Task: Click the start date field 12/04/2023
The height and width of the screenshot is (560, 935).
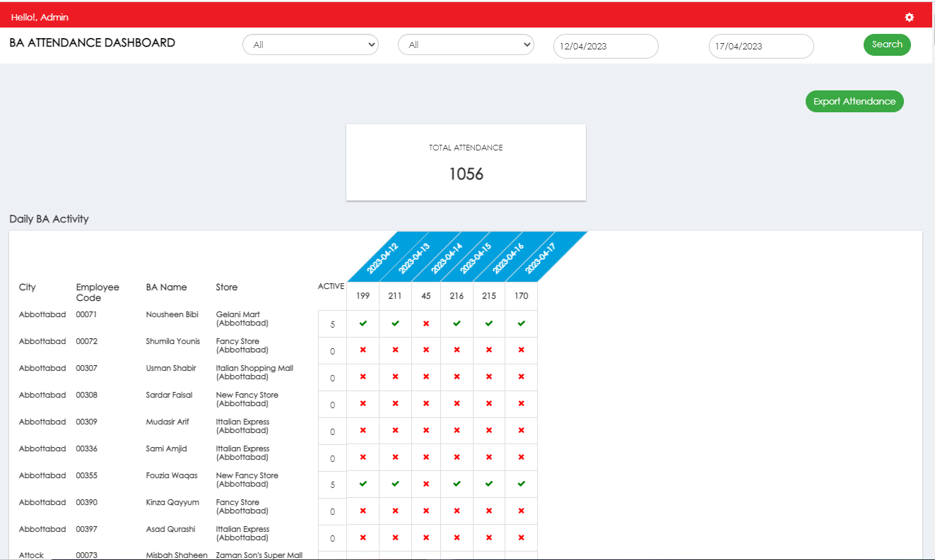Action: click(x=606, y=47)
